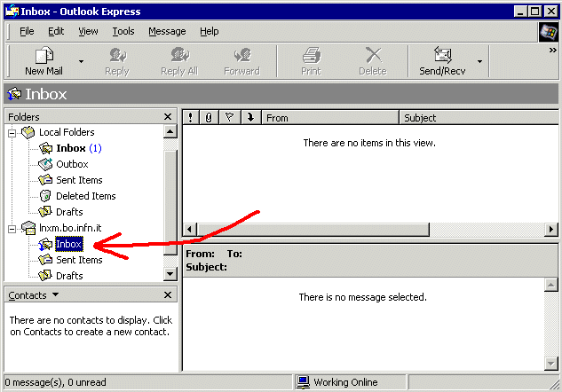The width and height of the screenshot is (562, 392).
Task: Sort by download mark arrow column header
Action: (x=251, y=117)
